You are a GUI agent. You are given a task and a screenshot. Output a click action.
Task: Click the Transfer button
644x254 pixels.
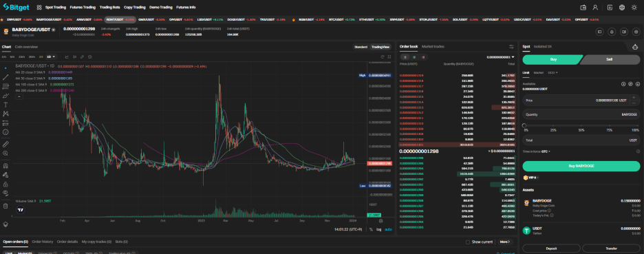click(611, 248)
